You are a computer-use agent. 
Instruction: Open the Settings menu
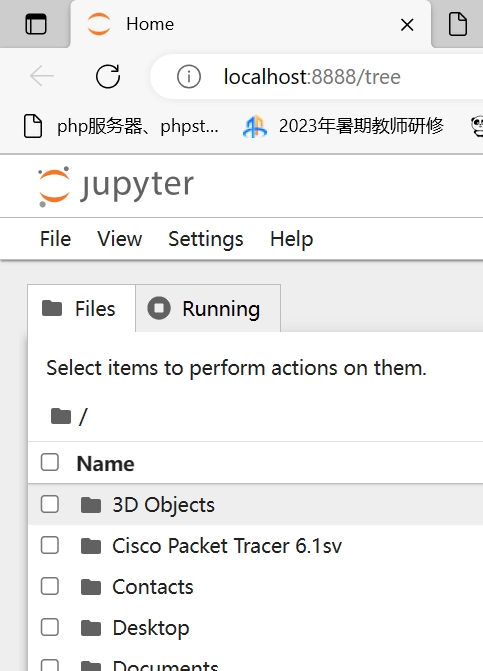tap(206, 239)
